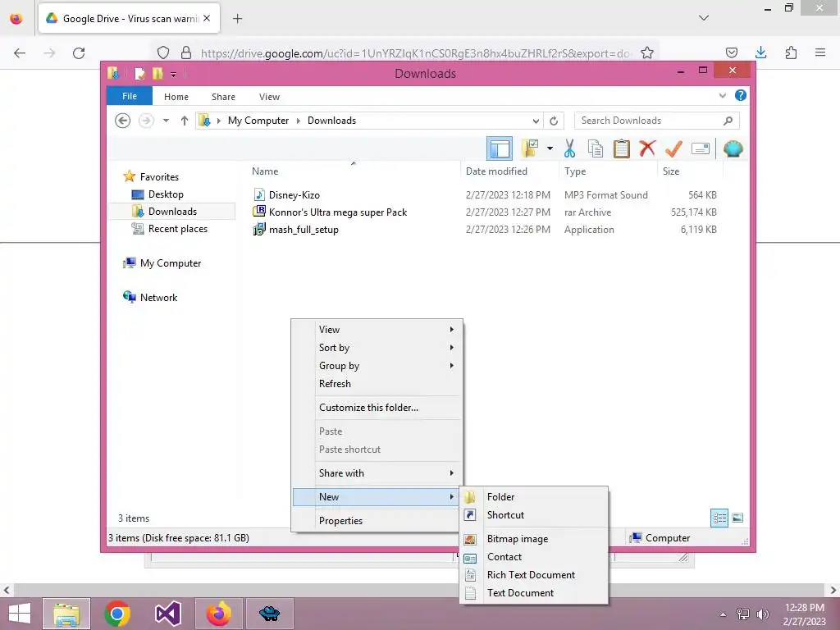Image resolution: width=840 pixels, height=630 pixels.
Task: Open Firefox downloads panel arrow
Action: point(760,52)
